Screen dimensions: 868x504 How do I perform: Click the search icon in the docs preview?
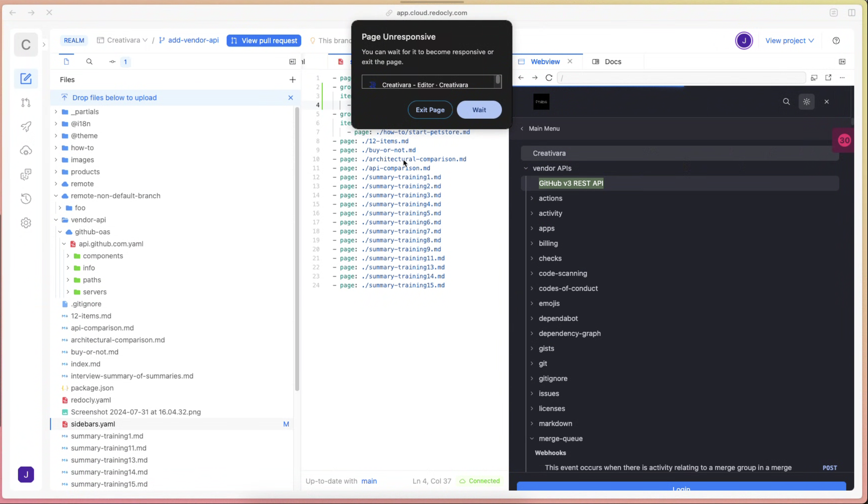click(x=786, y=102)
